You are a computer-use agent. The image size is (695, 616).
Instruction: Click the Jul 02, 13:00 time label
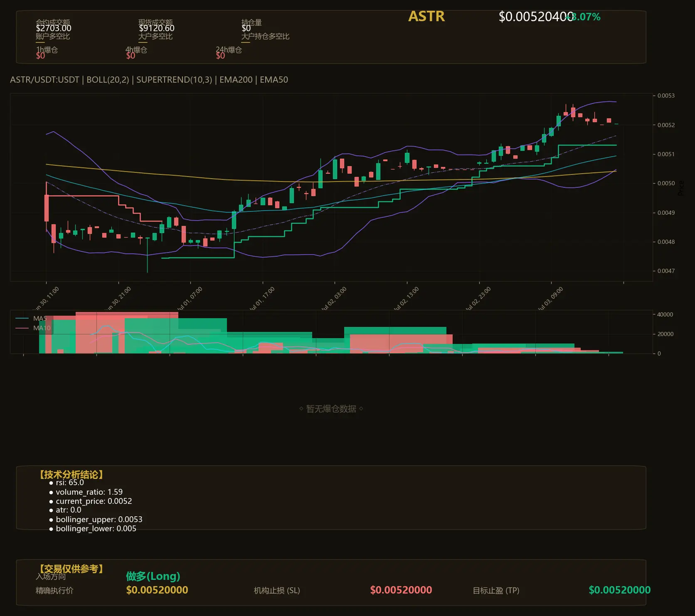pyautogui.click(x=406, y=298)
